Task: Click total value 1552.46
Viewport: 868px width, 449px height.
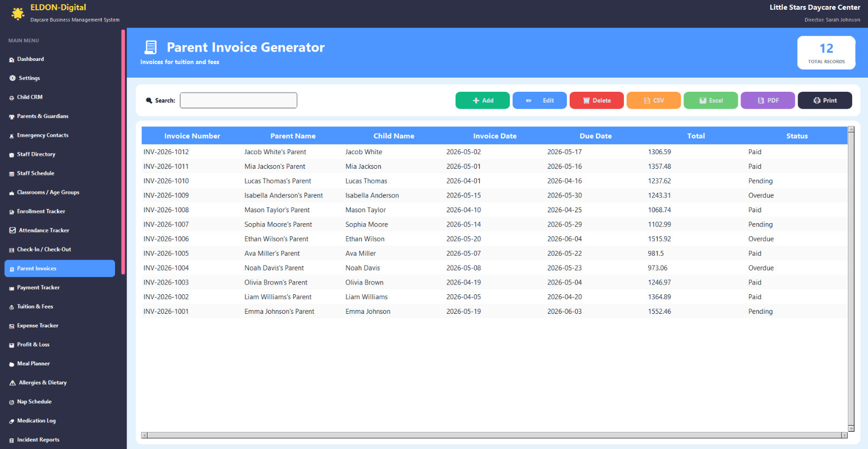Action: (x=659, y=312)
